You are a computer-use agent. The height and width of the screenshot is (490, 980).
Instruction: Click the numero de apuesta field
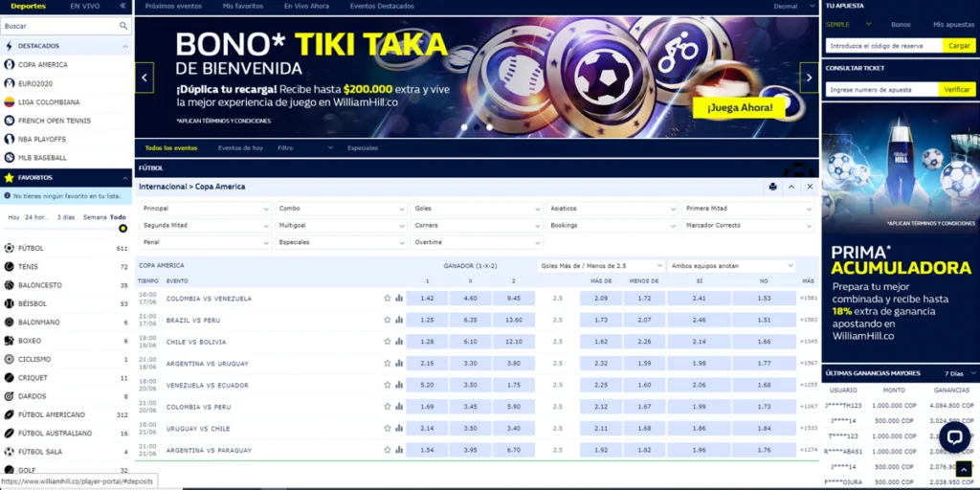pyautogui.click(x=881, y=89)
